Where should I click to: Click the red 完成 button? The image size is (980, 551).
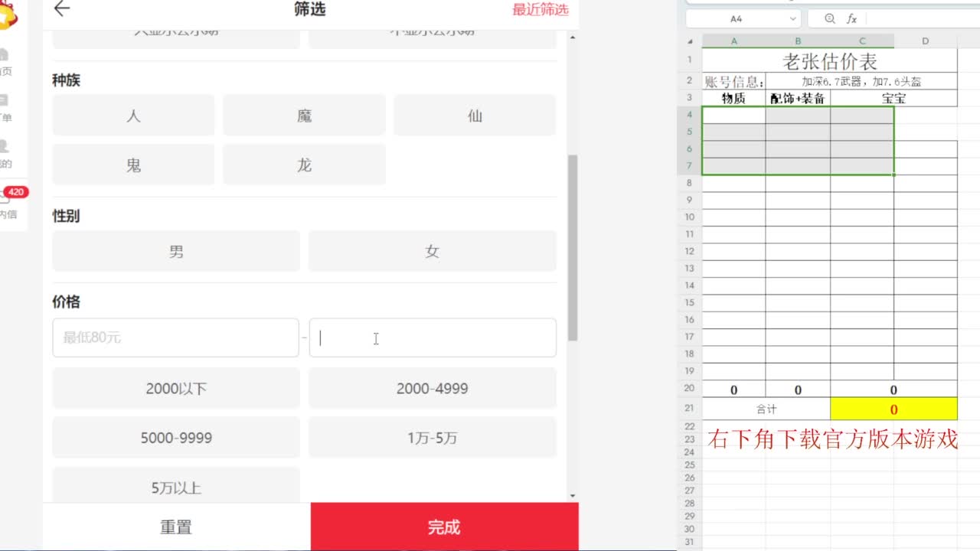click(x=444, y=527)
